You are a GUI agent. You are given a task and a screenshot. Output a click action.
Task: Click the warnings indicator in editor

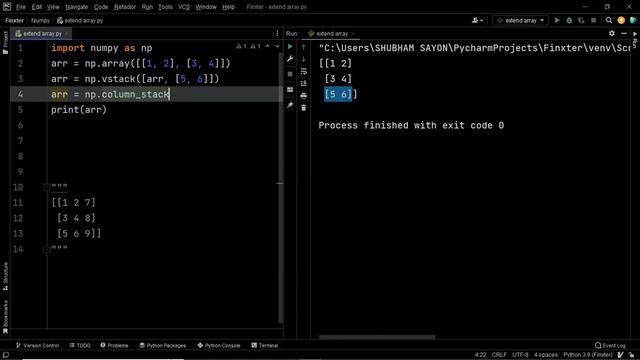(248, 47)
